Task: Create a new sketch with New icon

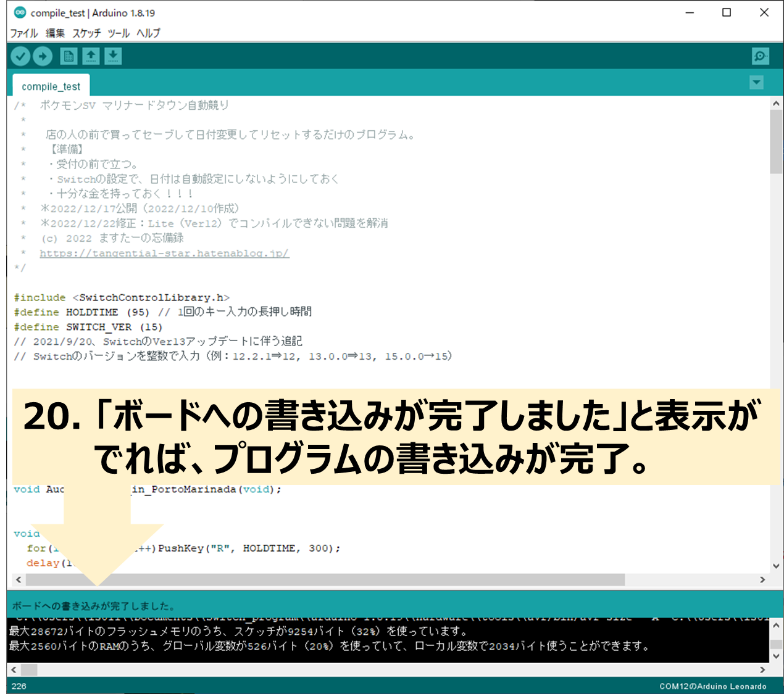Action: coord(69,56)
